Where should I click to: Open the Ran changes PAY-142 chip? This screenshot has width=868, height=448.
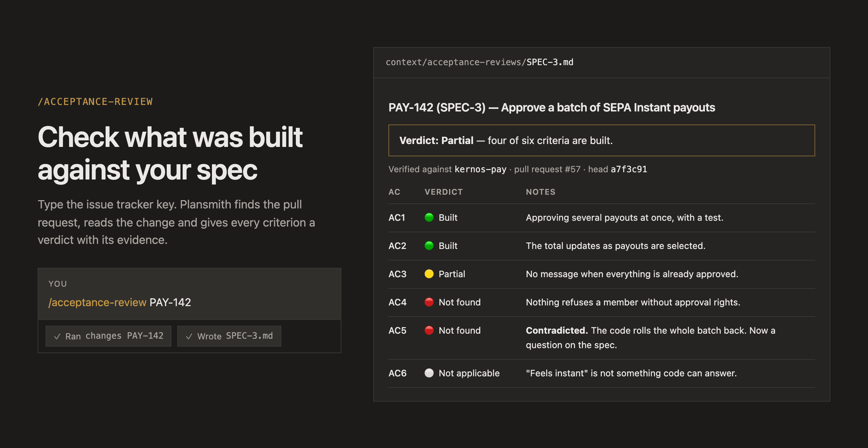point(109,336)
